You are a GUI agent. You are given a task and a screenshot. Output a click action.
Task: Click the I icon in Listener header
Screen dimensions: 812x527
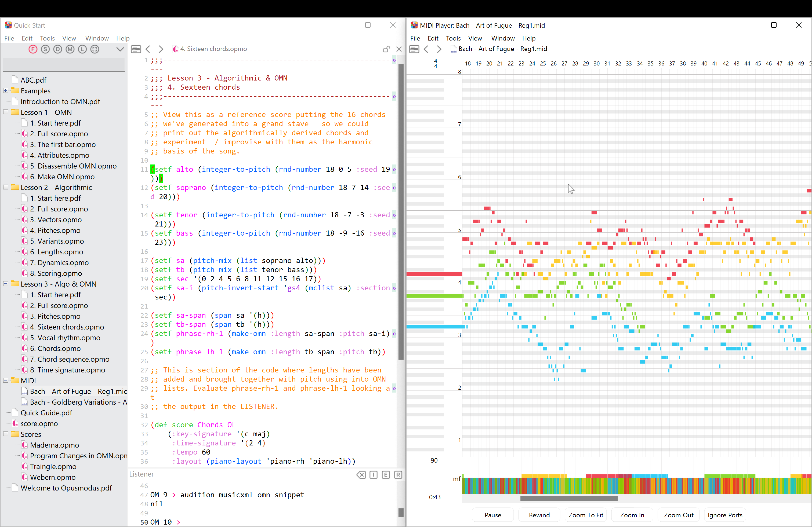click(373, 475)
